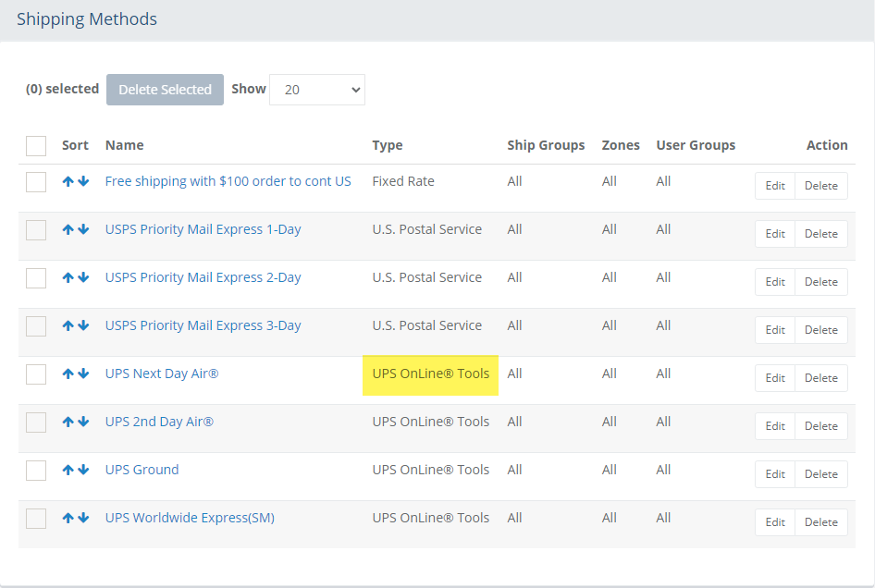Delete USPS Priority Mail Express 3-Day
Screen dimensions: 875x588
tap(820, 330)
